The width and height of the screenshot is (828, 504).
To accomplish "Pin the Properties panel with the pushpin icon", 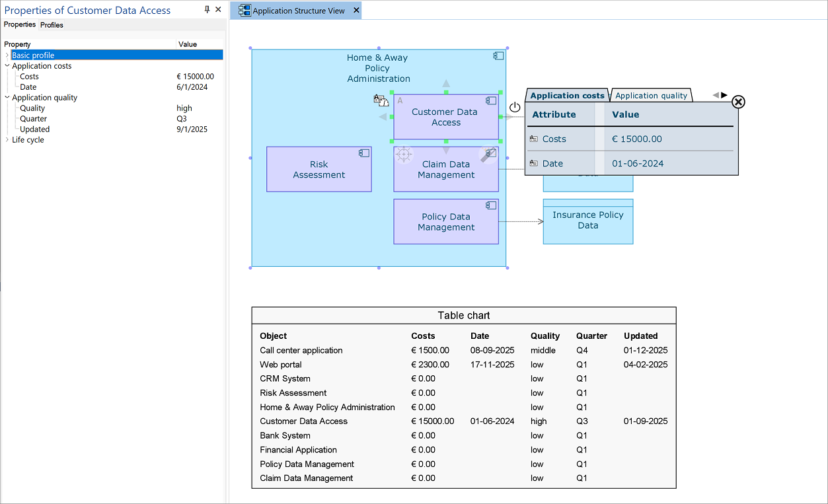I will [207, 10].
